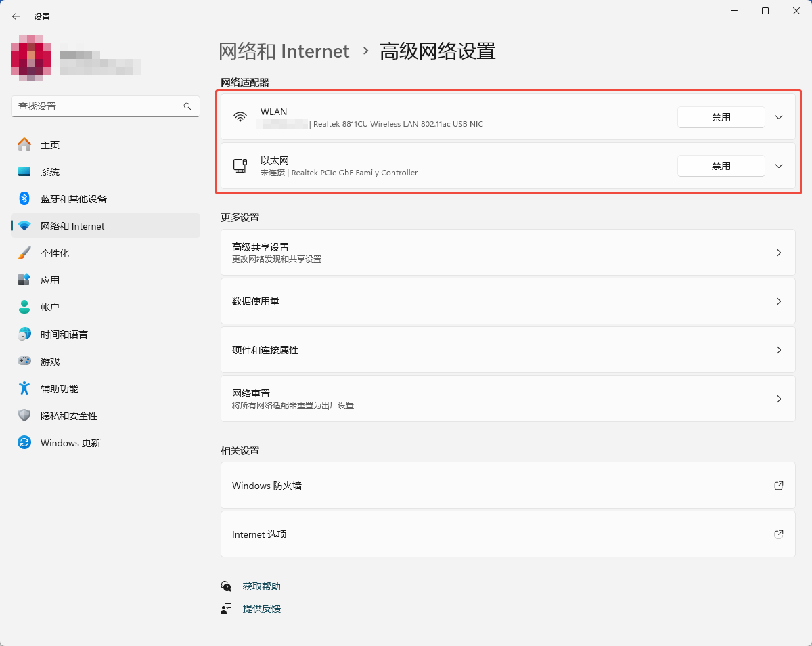Click the 查找设置 search field
Image resolution: width=812 pixels, height=646 pixels.
click(x=106, y=106)
